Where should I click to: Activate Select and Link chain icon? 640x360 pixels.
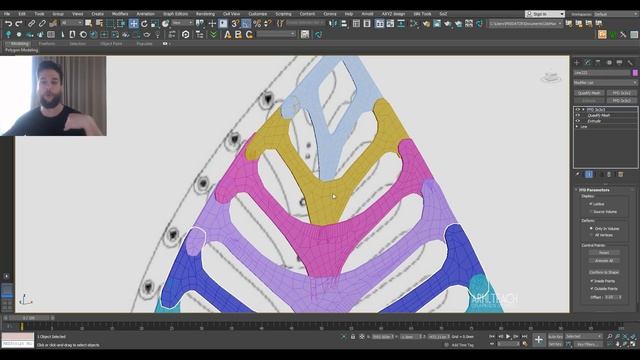31,24
